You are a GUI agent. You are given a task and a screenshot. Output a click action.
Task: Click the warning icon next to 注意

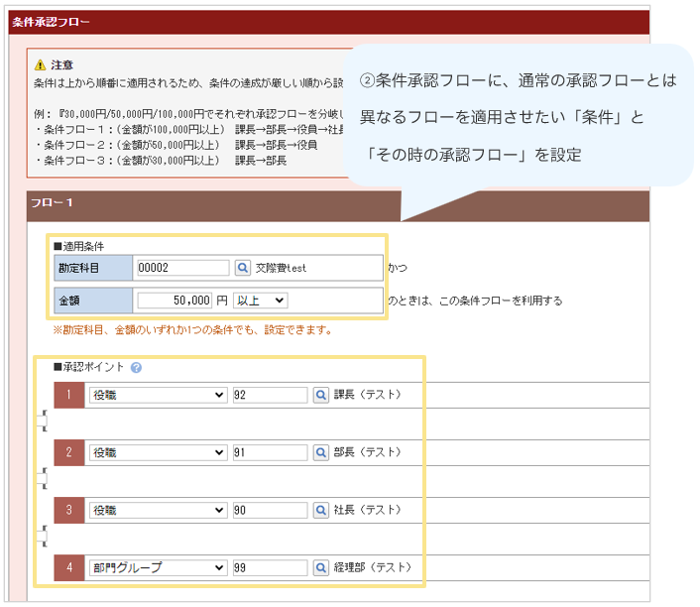pos(40,64)
